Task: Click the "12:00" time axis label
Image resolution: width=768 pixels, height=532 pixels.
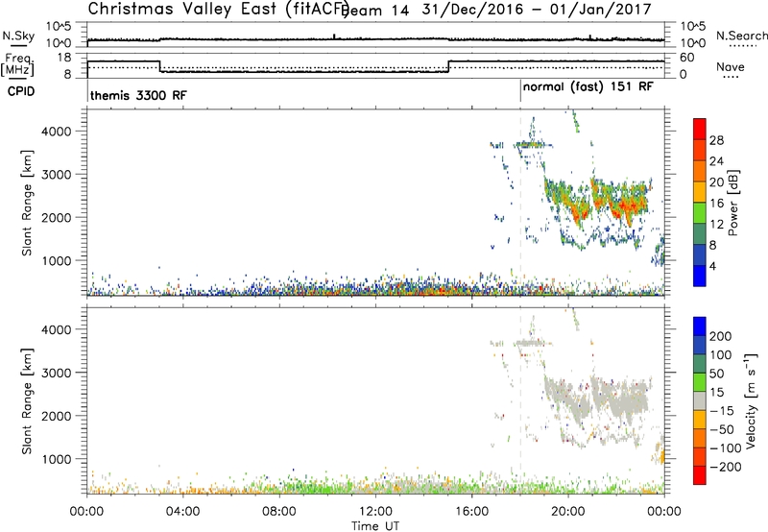Action: 375,512
